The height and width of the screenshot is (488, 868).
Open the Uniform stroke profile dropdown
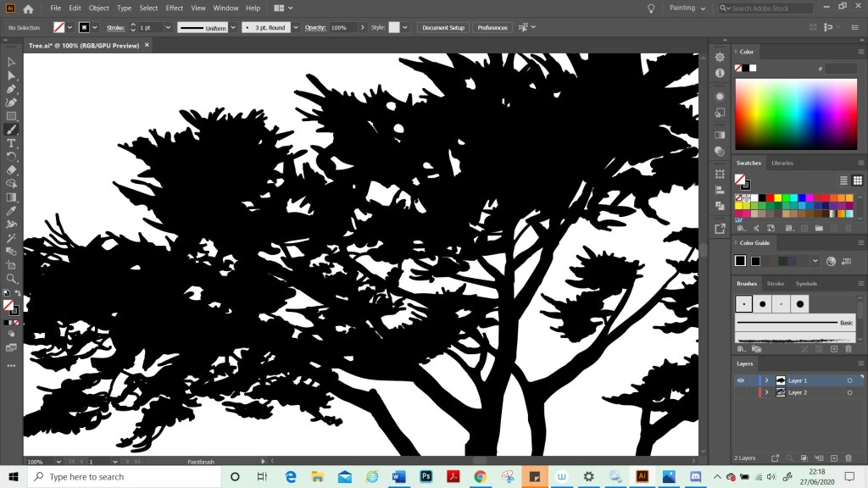point(232,27)
